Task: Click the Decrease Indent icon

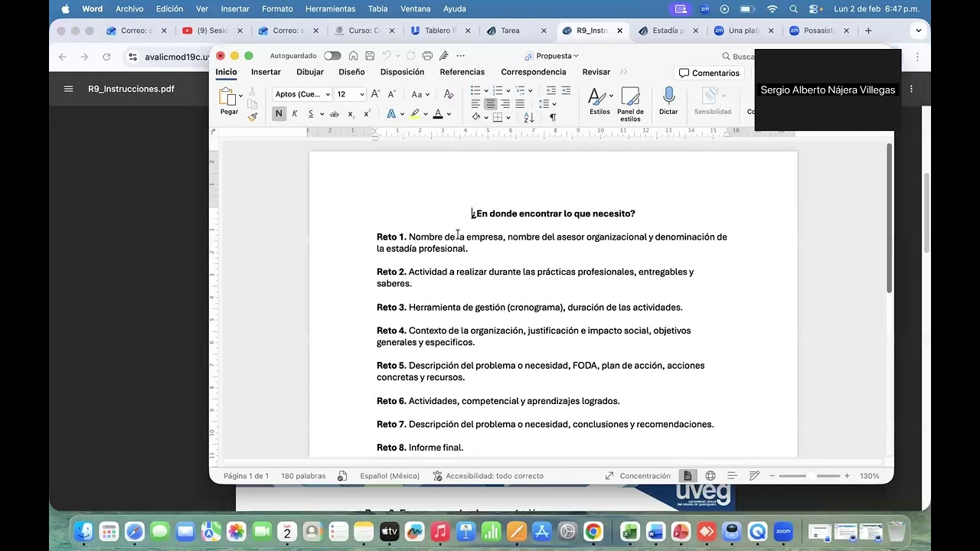Action: 551,90
